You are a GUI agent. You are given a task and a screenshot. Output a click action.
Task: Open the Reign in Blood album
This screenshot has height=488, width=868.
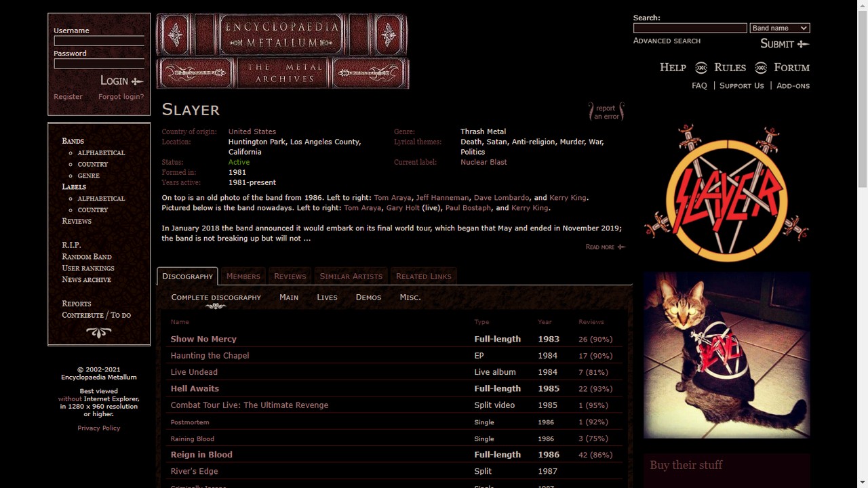[x=201, y=455]
